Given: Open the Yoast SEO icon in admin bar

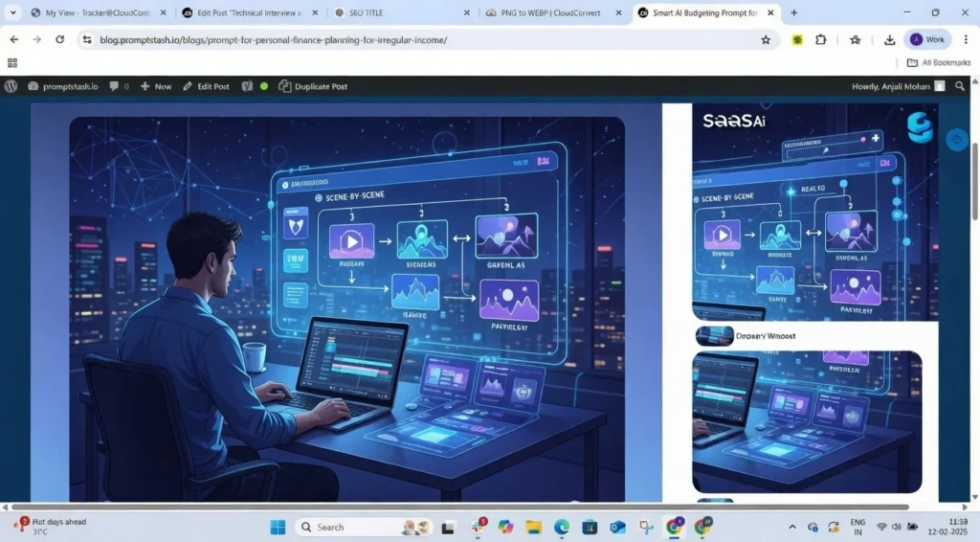Looking at the screenshot, I should 247,86.
